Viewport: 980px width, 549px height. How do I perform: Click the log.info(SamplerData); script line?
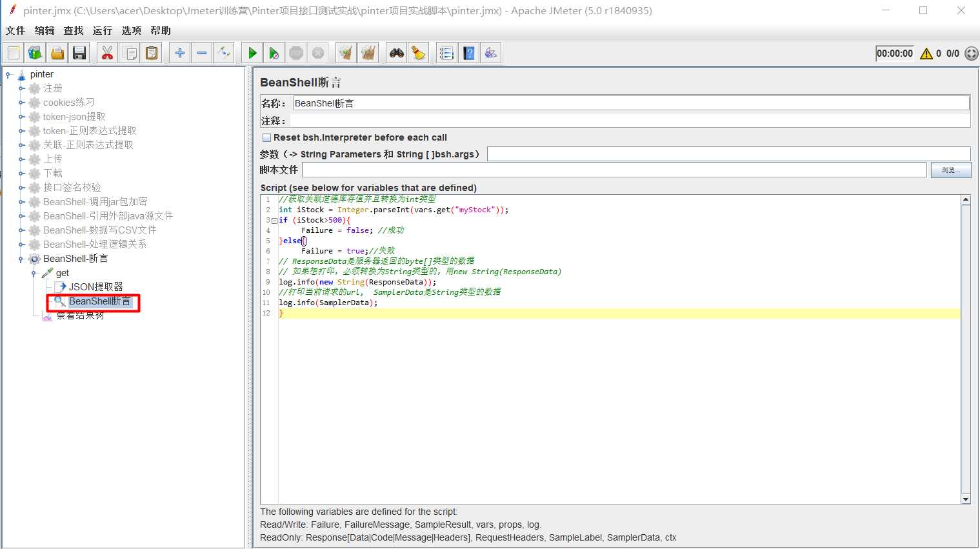click(328, 303)
